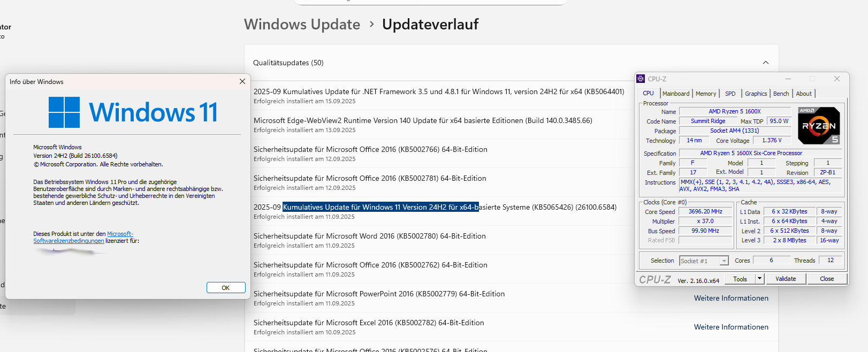
Task: Open the Tools dropdown arrow in CPU-Z
Action: 759,279
